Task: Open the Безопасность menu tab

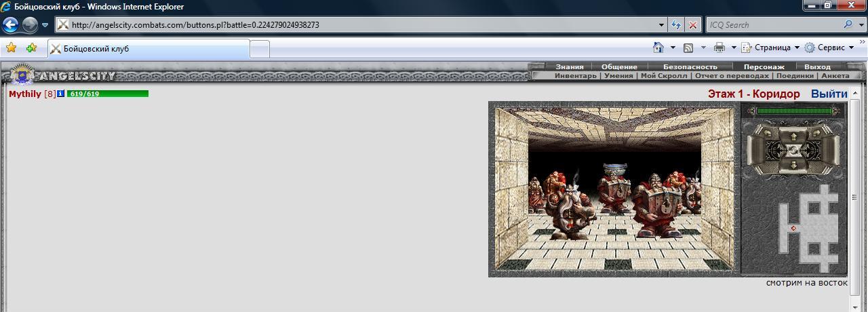Action: pos(690,66)
